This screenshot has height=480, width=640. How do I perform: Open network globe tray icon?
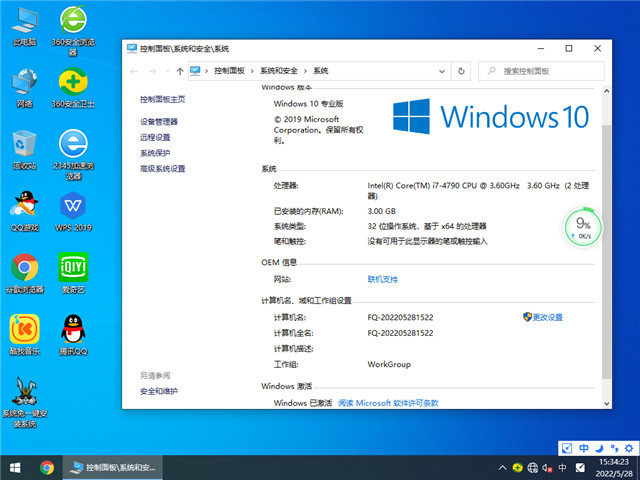[532, 468]
